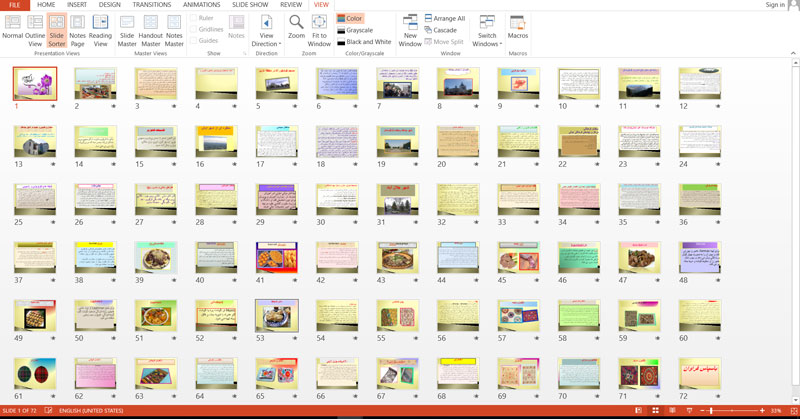800x419 pixels.
Task: Open a New Window
Action: point(410,31)
